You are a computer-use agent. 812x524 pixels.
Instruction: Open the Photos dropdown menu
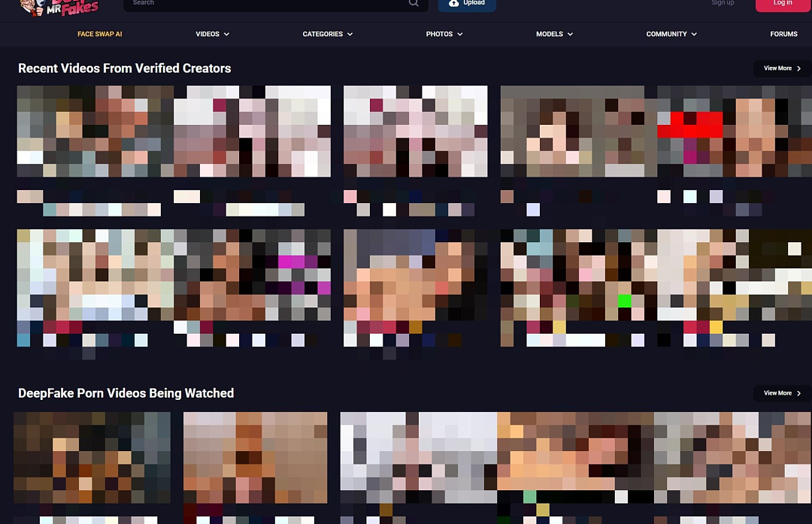coord(444,34)
